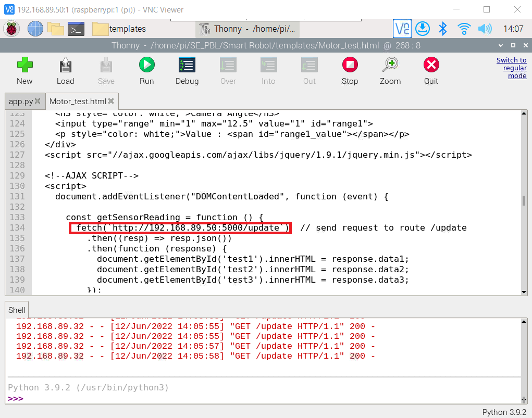Open volume control tray icon
532x418 pixels.
(x=485, y=29)
